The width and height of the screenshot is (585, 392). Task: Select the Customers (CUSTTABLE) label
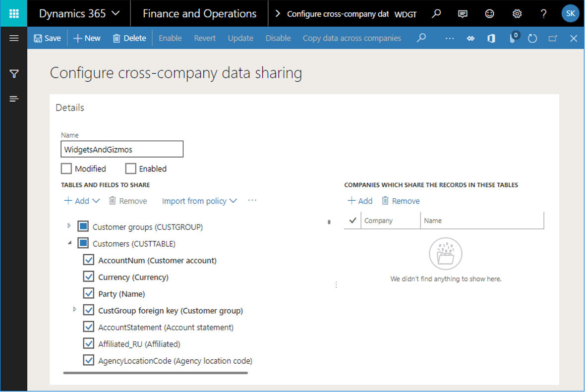coord(134,244)
